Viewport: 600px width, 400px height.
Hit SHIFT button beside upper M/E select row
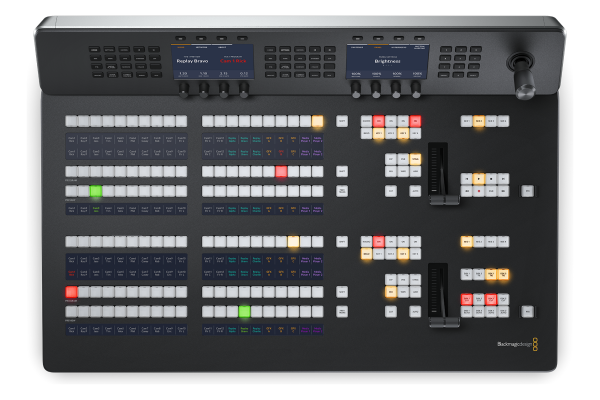(342, 121)
